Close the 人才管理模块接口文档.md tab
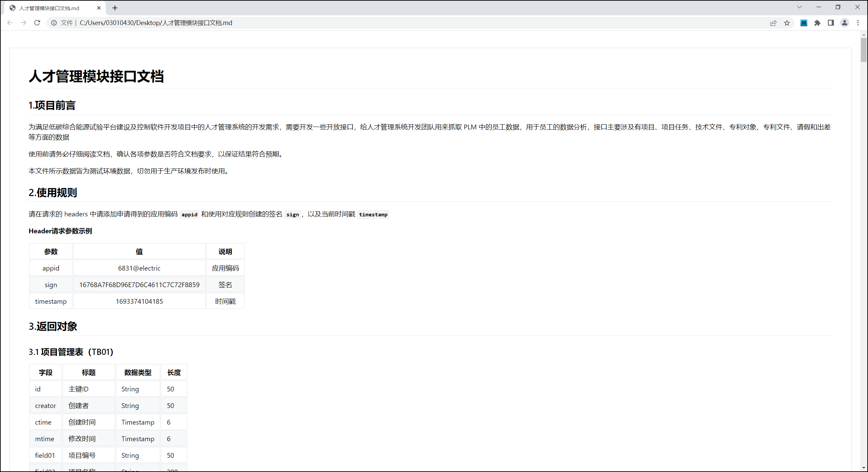The height and width of the screenshot is (472, 868). click(x=99, y=8)
